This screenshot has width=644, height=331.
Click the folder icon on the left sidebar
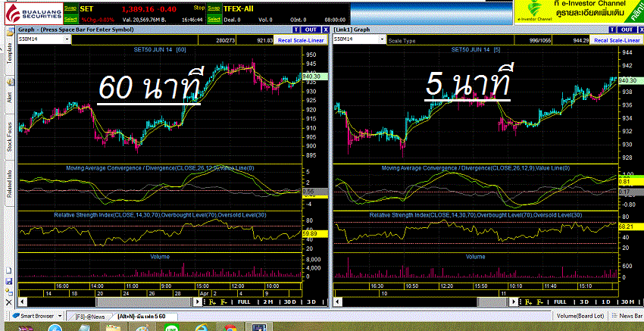(11, 31)
